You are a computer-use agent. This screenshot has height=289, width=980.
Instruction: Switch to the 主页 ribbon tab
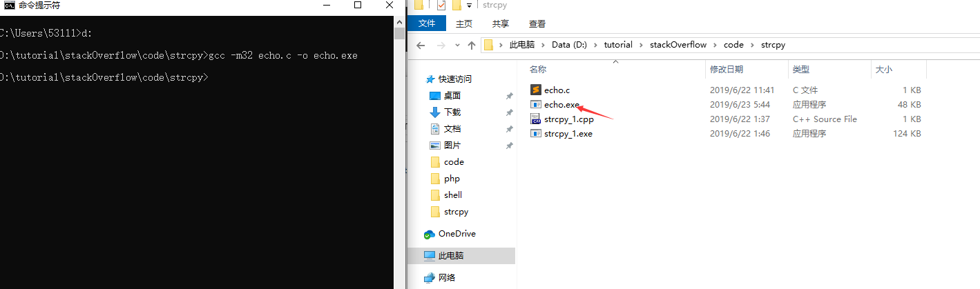click(464, 23)
